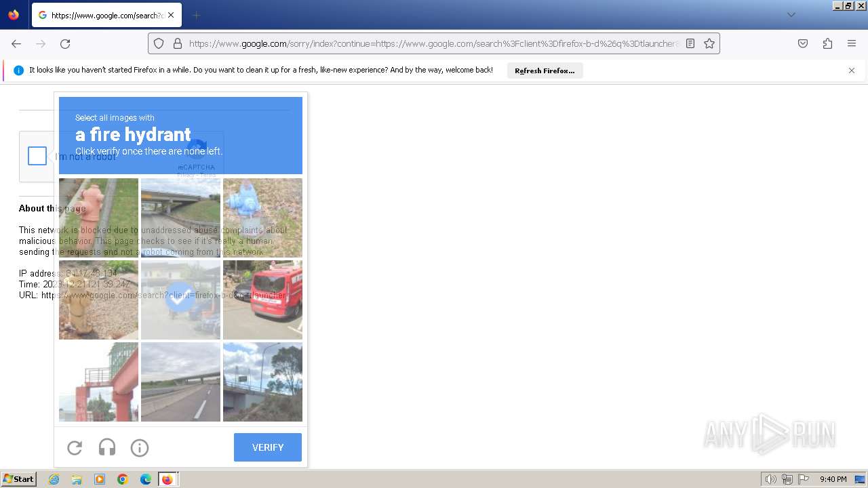
Task: Tick the I'm not a robot checkbox
Action: 37,156
